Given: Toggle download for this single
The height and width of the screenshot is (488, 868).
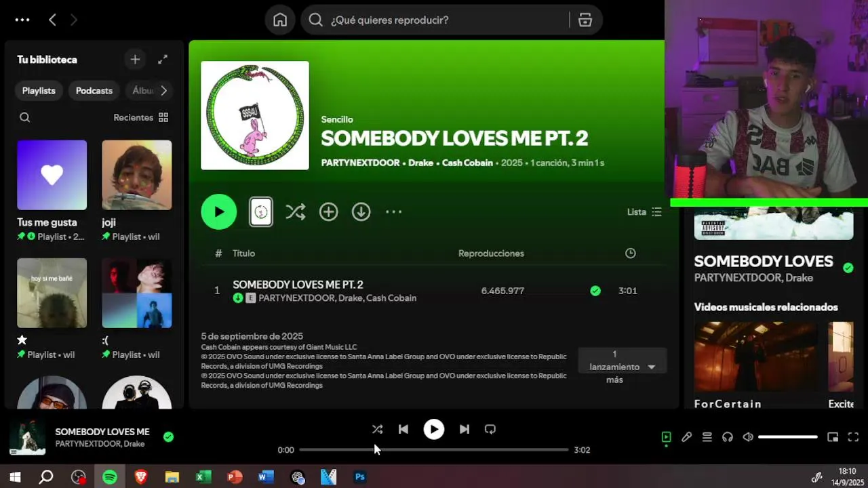Looking at the screenshot, I should pyautogui.click(x=361, y=212).
